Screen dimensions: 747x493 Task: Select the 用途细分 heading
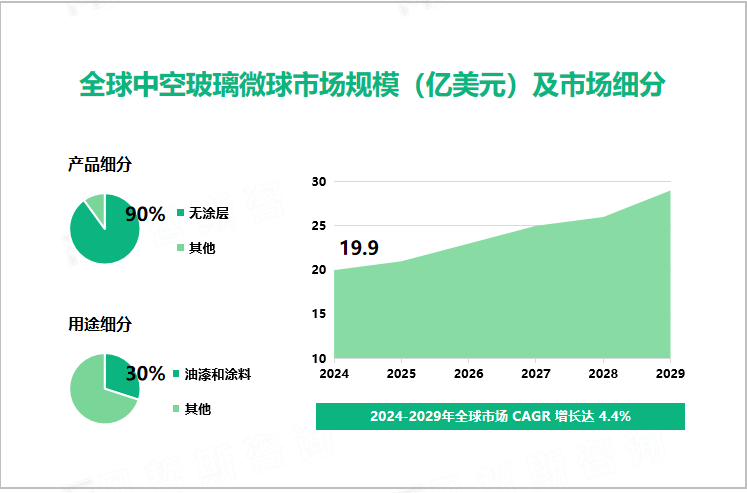pyautogui.click(x=100, y=324)
